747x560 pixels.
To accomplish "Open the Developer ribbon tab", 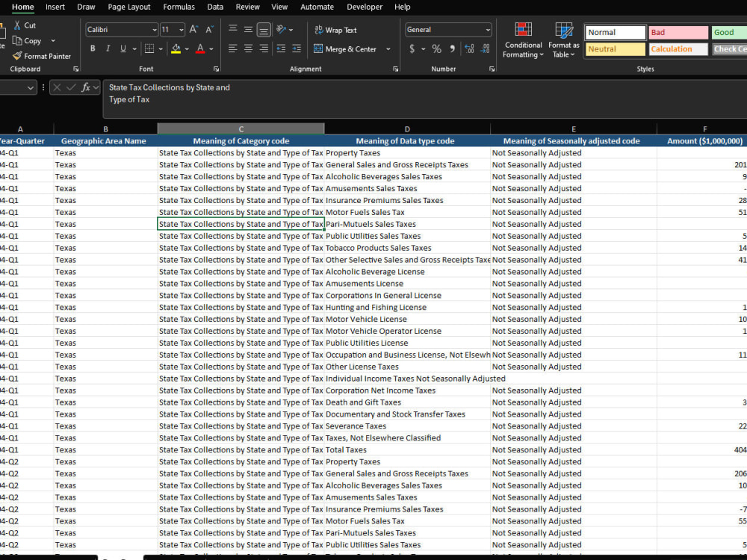I will click(365, 7).
